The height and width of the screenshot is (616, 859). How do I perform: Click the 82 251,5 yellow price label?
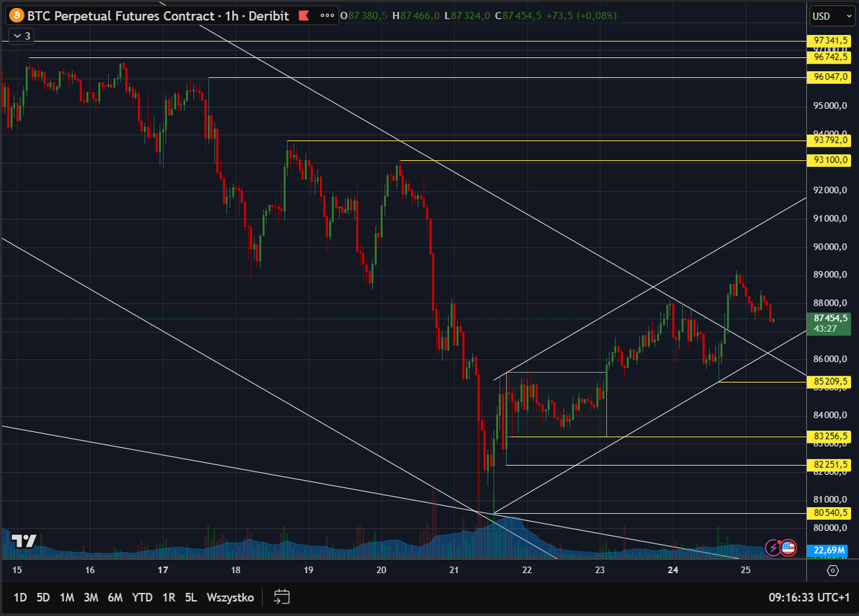click(828, 464)
